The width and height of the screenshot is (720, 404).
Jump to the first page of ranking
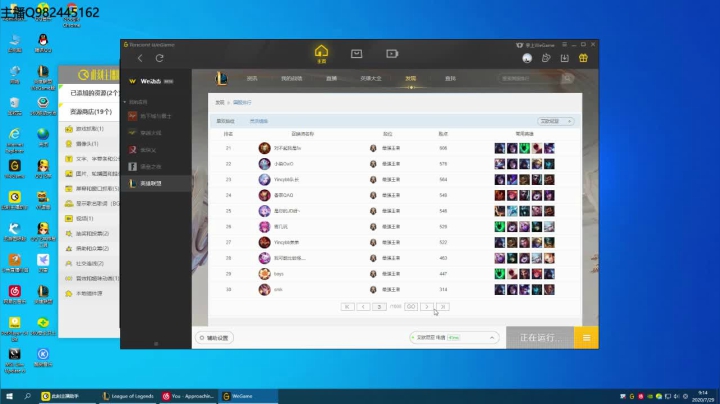point(348,307)
